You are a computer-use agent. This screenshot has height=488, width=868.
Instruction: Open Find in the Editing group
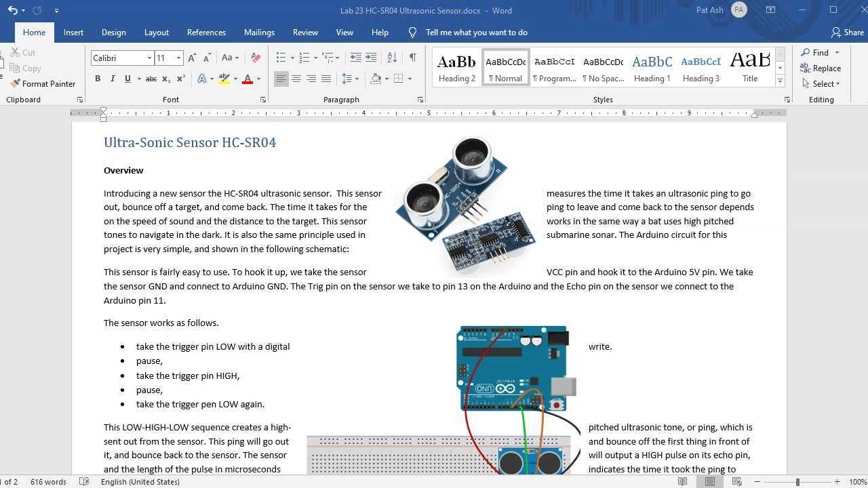point(818,52)
